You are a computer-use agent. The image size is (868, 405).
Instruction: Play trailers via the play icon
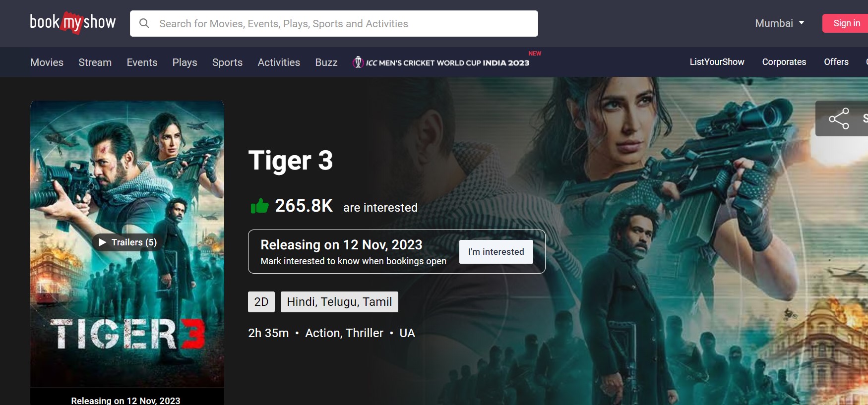coord(103,242)
